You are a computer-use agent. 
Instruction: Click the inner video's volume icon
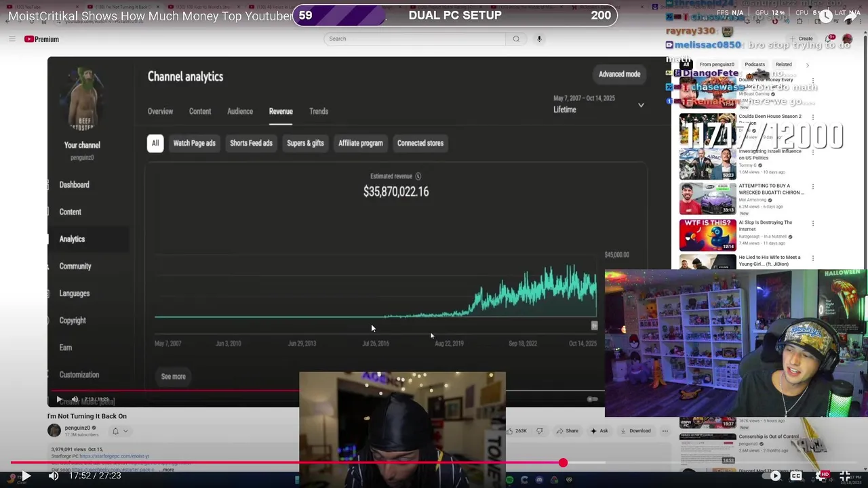click(75, 399)
